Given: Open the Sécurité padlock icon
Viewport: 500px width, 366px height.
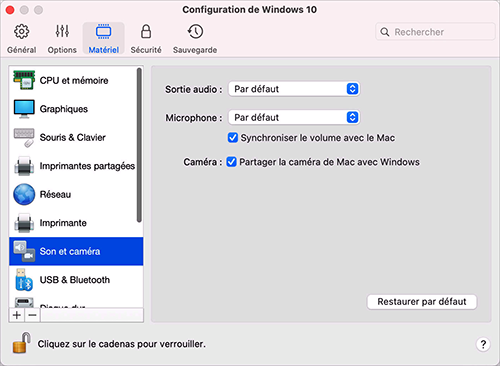Looking at the screenshot, I should (146, 31).
